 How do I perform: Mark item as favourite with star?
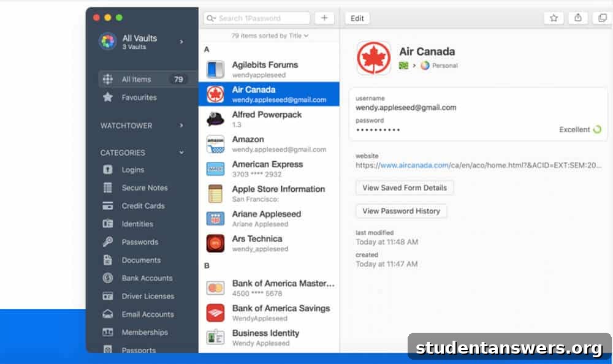tap(554, 18)
